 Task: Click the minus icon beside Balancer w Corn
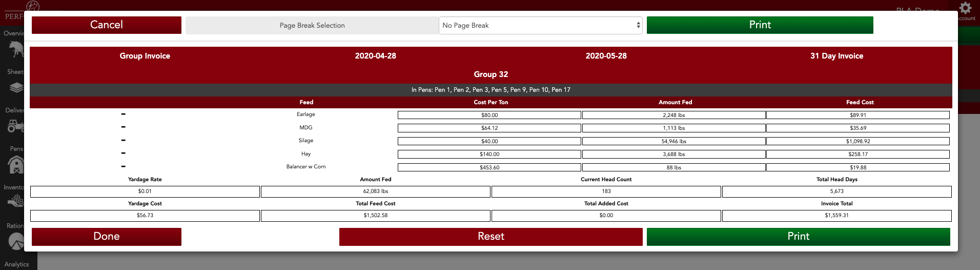click(123, 167)
